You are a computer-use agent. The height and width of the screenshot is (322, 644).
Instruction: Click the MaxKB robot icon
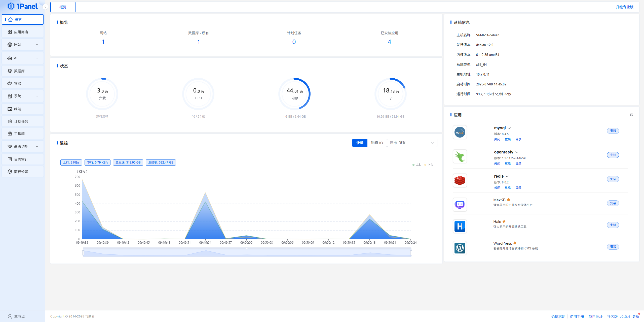click(x=460, y=204)
